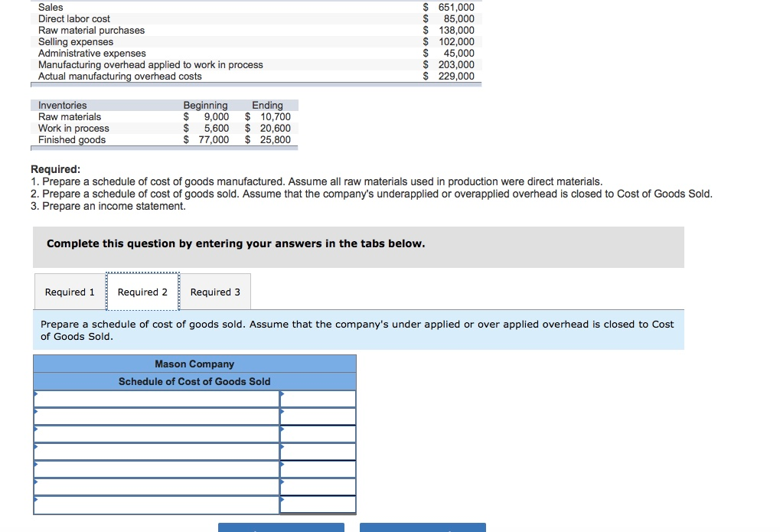Screen dimensions: 780x532
Task: Open second row label dropdown in schedule
Action: click(157, 416)
